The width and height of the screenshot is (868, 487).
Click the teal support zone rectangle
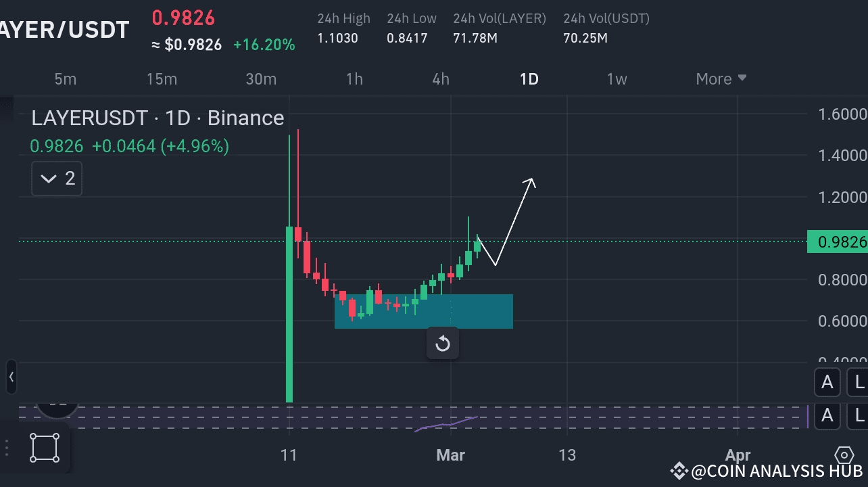click(424, 311)
